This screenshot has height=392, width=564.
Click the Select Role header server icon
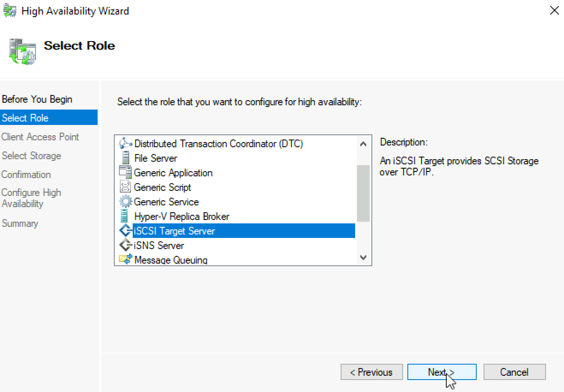[22, 52]
